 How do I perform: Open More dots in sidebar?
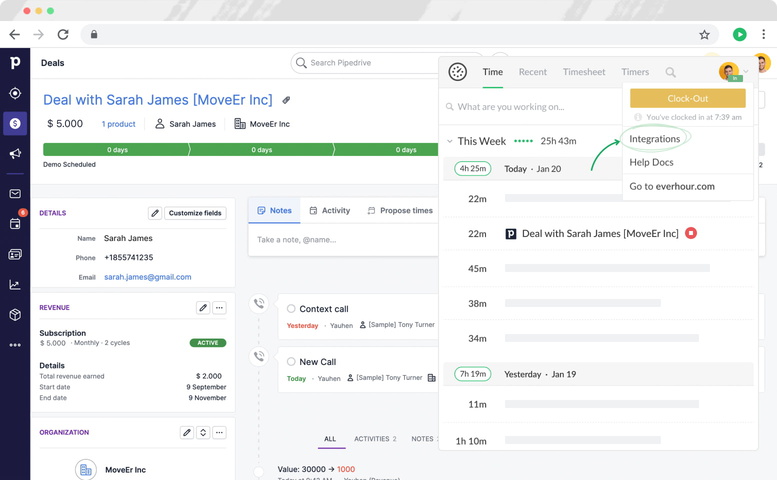tap(15, 345)
